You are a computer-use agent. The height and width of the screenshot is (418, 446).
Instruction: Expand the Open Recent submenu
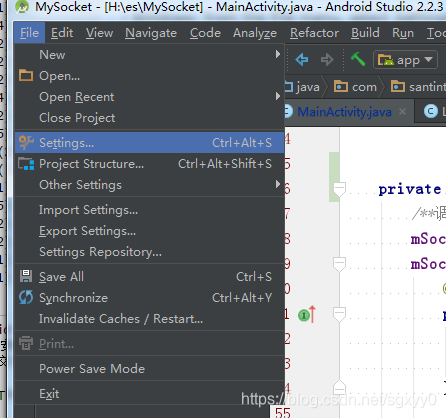[x=149, y=97]
